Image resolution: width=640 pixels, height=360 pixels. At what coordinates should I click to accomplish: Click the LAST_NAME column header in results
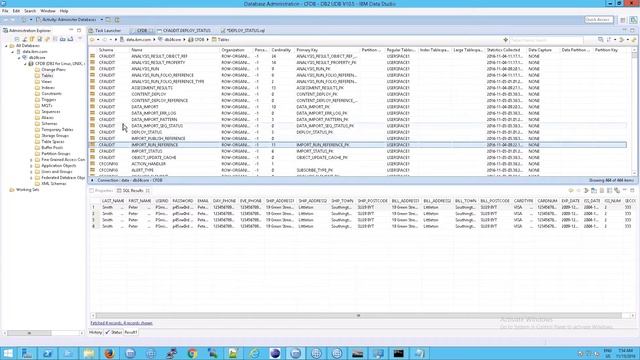pos(113,201)
